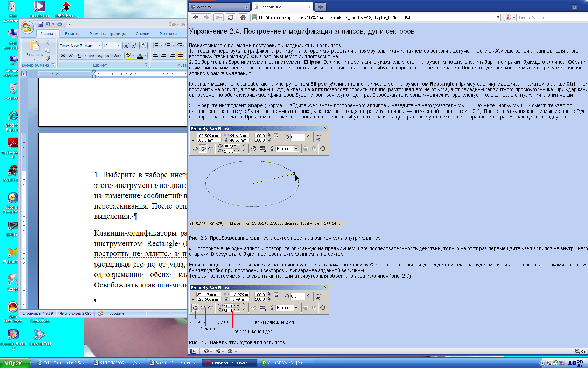Open the change case Aa dropdown

click(x=118, y=56)
